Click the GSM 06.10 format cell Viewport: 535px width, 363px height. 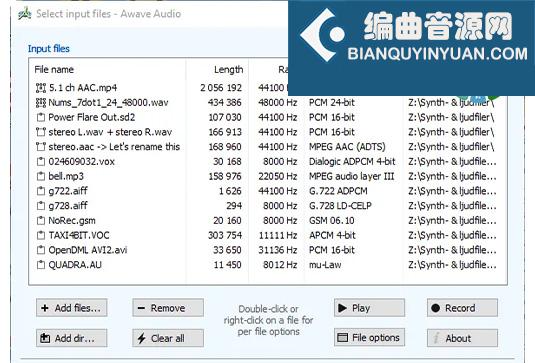332,221
